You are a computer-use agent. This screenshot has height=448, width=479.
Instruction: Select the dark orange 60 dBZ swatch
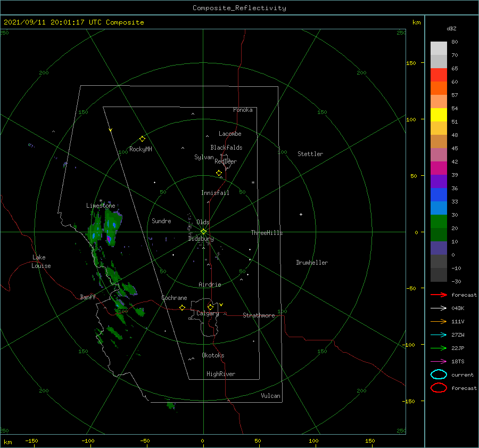pyautogui.click(x=439, y=88)
